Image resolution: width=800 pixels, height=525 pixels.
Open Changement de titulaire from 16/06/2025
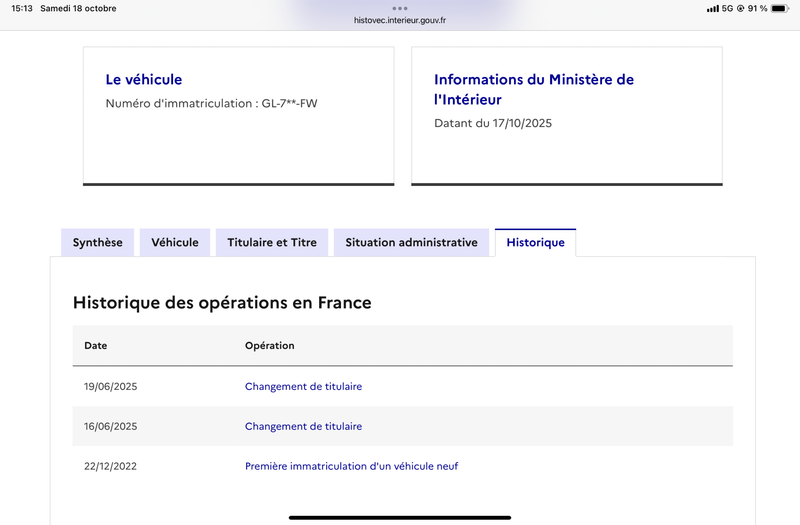(x=303, y=427)
